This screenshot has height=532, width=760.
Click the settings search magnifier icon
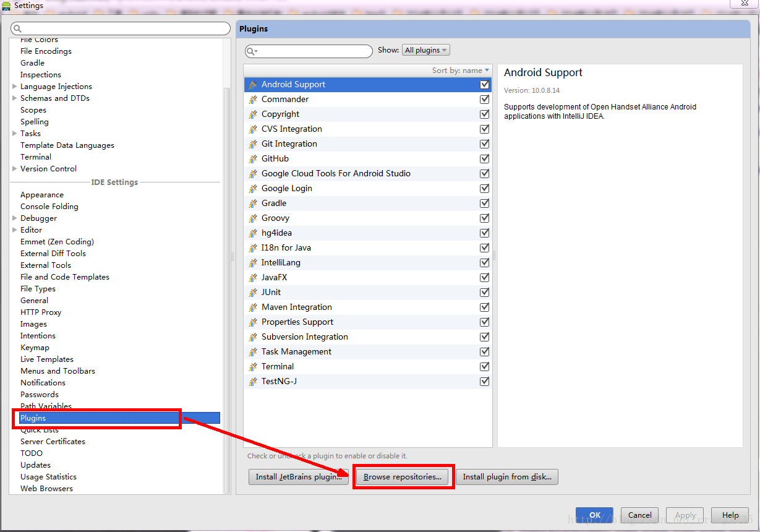(x=17, y=28)
